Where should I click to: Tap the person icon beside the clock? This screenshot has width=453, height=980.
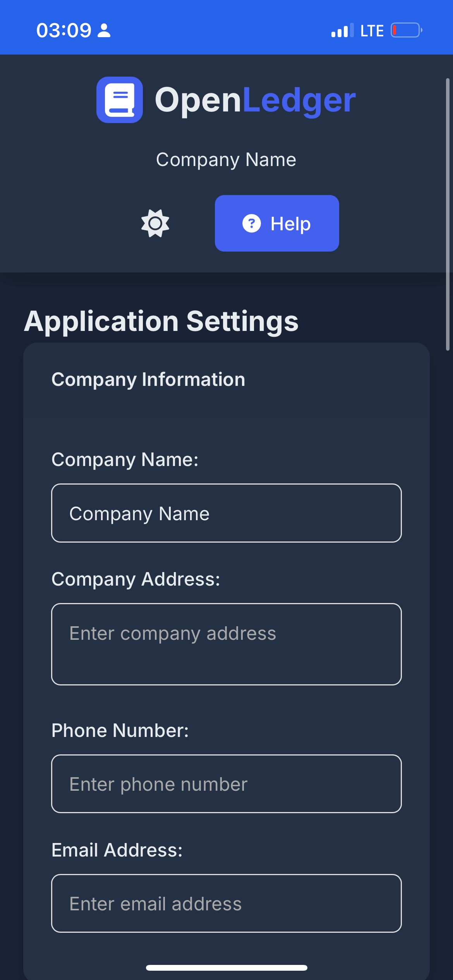click(x=104, y=30)
